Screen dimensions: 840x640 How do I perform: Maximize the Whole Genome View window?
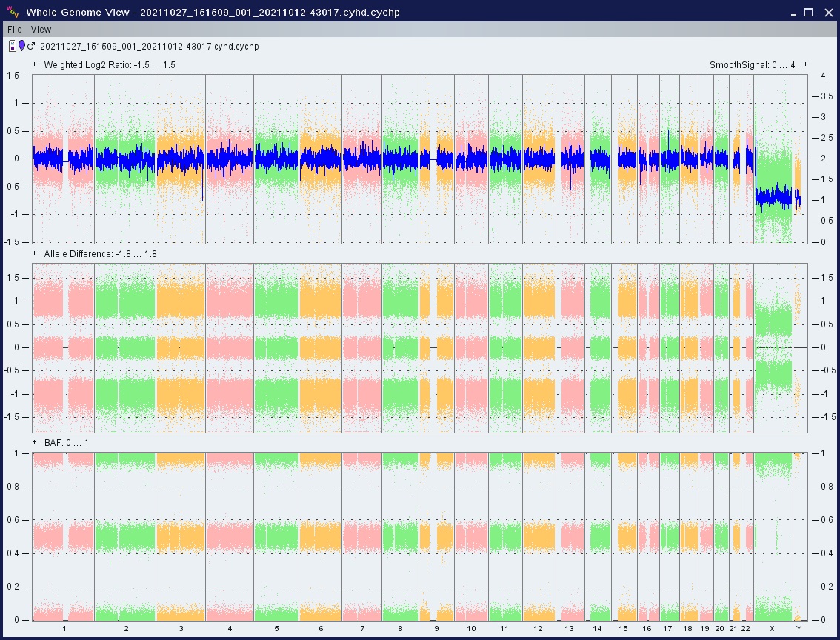pos(808,12)
